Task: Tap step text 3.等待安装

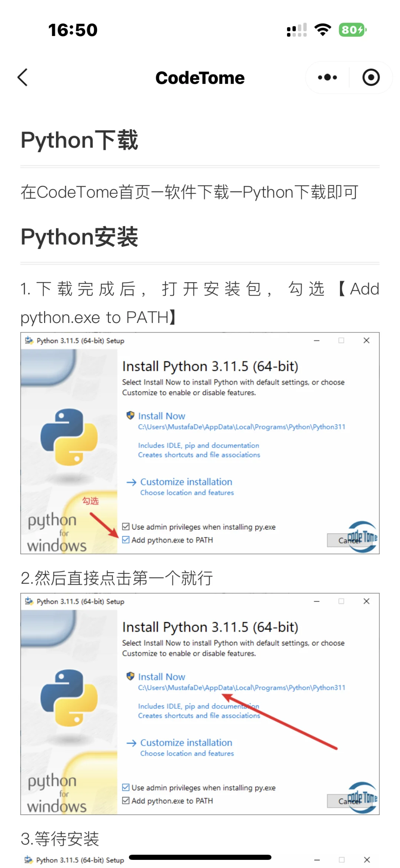Action: click(x=60, y=838)
